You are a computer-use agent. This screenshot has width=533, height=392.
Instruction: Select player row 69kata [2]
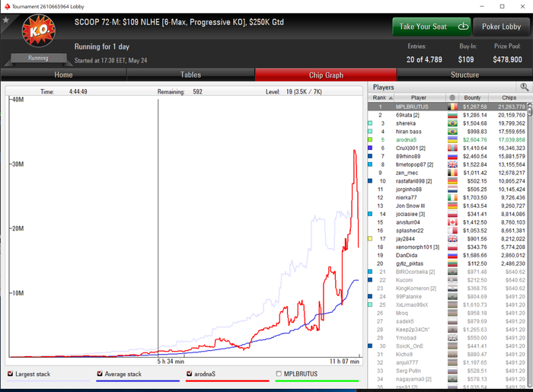[x=448, y=115]
